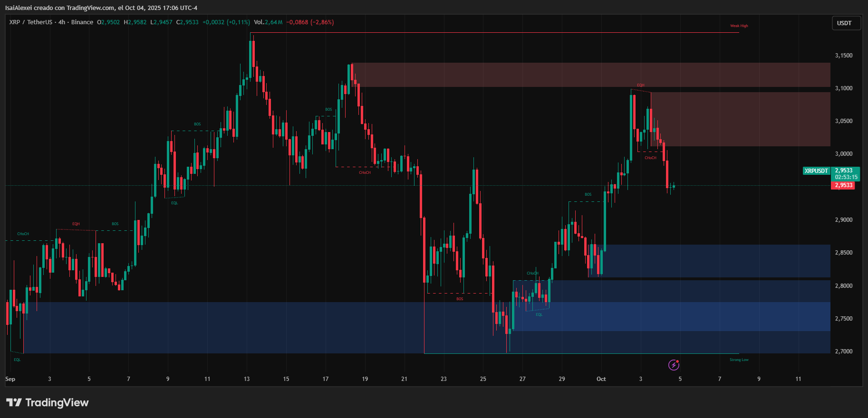
Task: Click the Oct label on time axis
Action: [601, 379]
